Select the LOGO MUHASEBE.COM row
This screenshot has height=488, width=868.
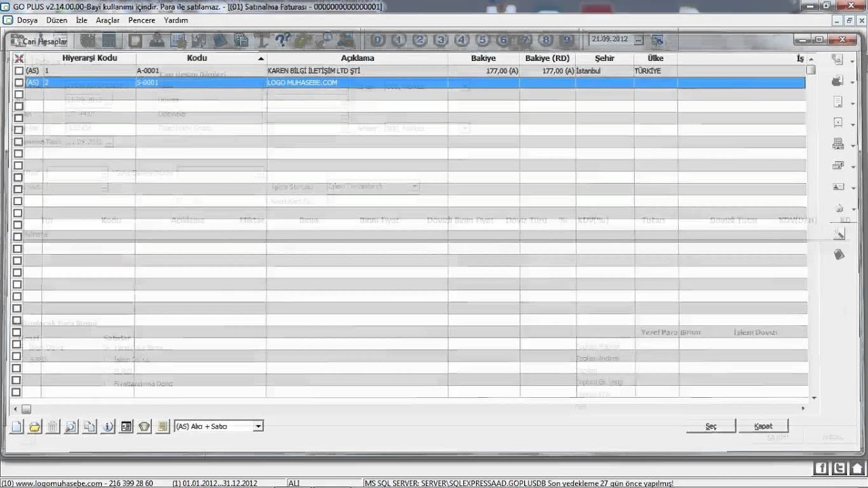(x=414, y=83)
